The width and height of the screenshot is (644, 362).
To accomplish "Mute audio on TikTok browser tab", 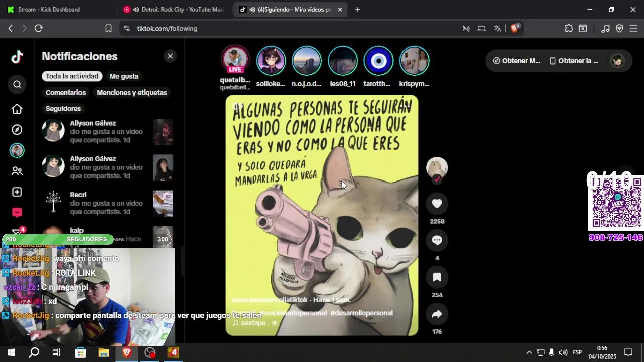I will [252, 9].
